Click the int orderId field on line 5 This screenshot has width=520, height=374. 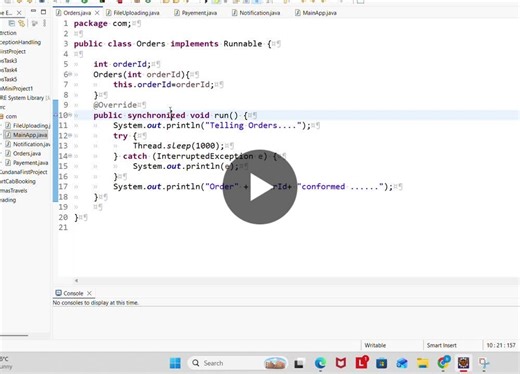point(122,64)
